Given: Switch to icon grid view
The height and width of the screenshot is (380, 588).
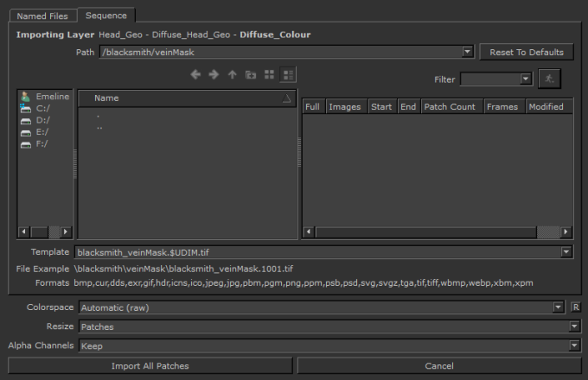Looking at the screenshot, I should point(269,75).
